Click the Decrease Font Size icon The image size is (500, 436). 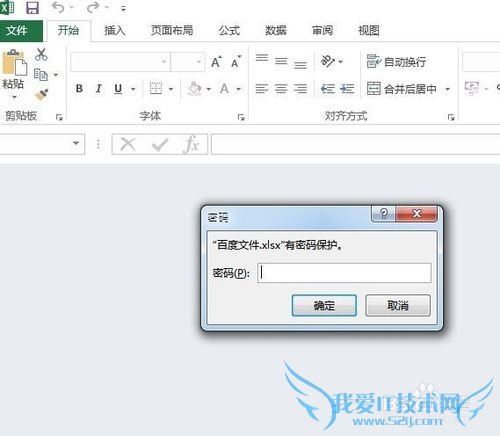(x=236, y=62)
